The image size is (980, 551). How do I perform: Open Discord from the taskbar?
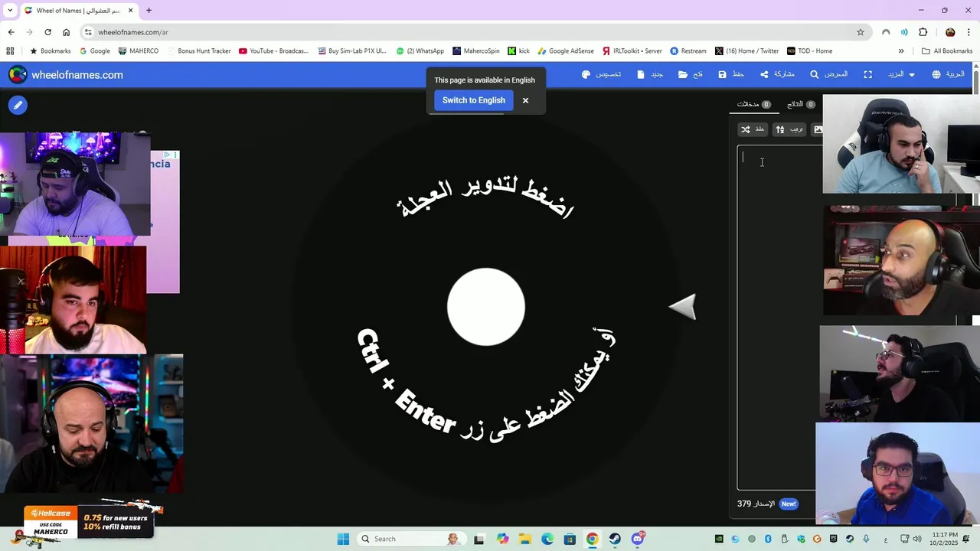(x=638, y=539)
